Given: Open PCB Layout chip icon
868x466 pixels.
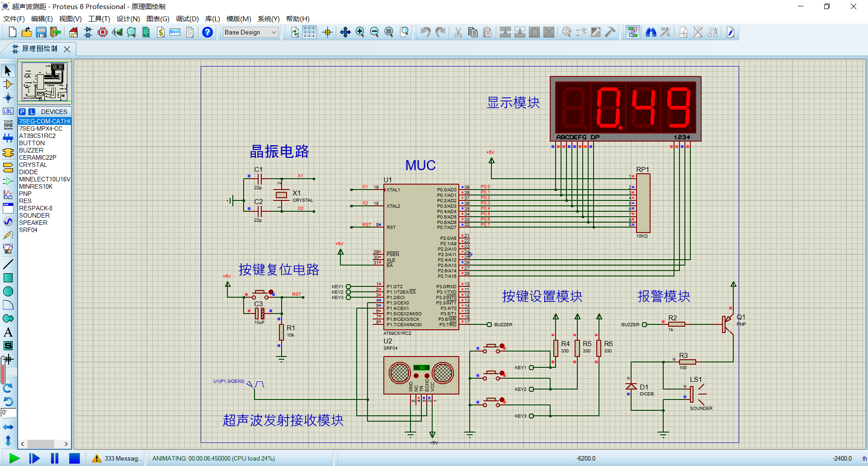Looking at the screenshot, I should (103, 32).
